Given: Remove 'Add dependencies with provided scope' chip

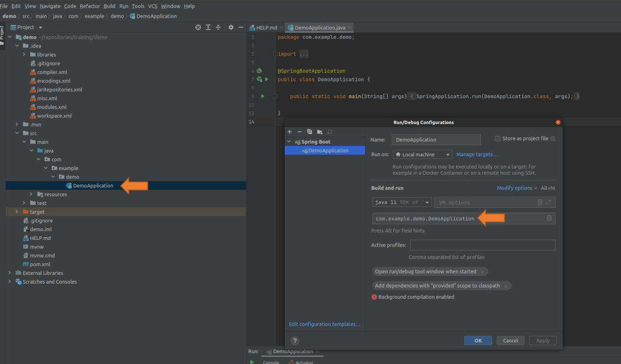Looking at the screenshot, I should 506,286.
